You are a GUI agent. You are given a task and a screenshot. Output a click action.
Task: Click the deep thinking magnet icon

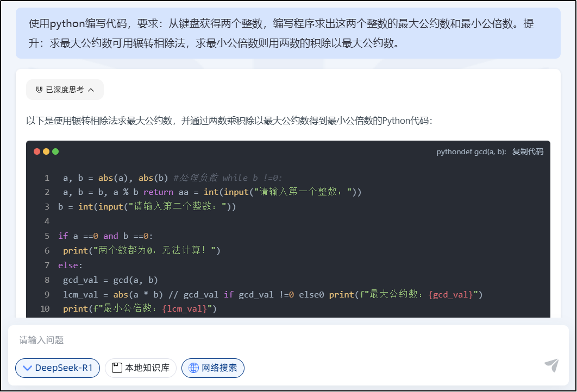click(39, 90)
